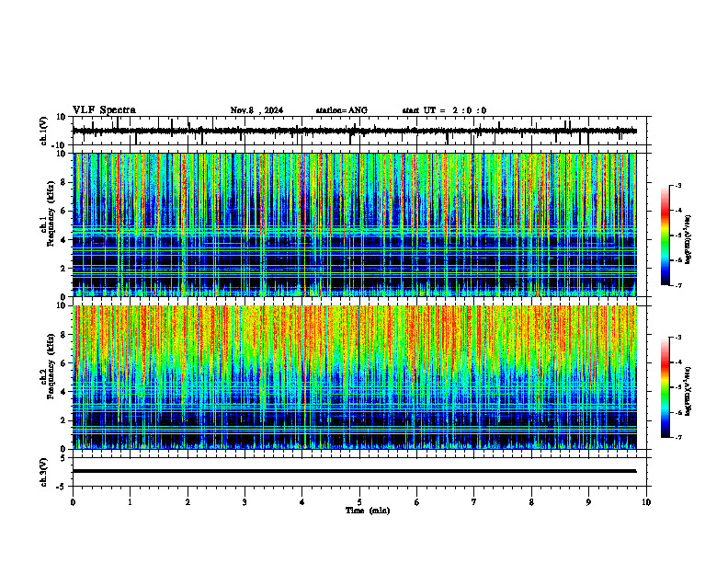Click the 4 kHz tick on ch.2 frequency axis
The width and height of the screenshot is (728, 563).
point(63,392)
